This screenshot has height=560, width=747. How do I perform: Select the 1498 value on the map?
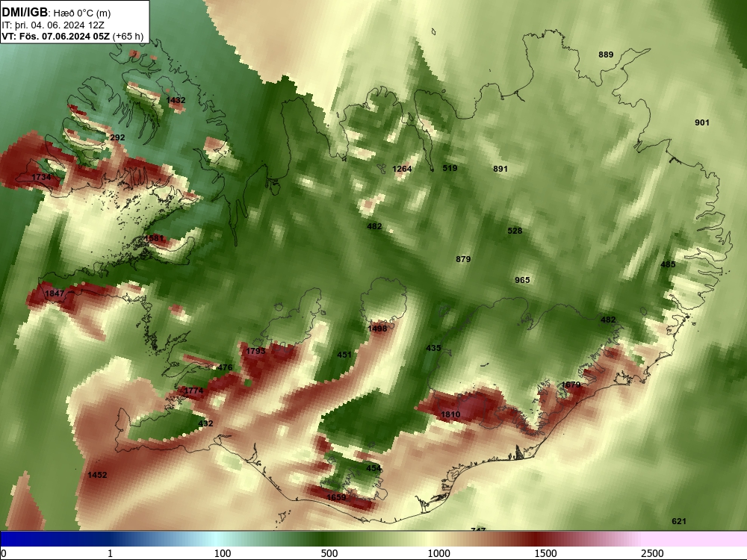coord(377,329)
